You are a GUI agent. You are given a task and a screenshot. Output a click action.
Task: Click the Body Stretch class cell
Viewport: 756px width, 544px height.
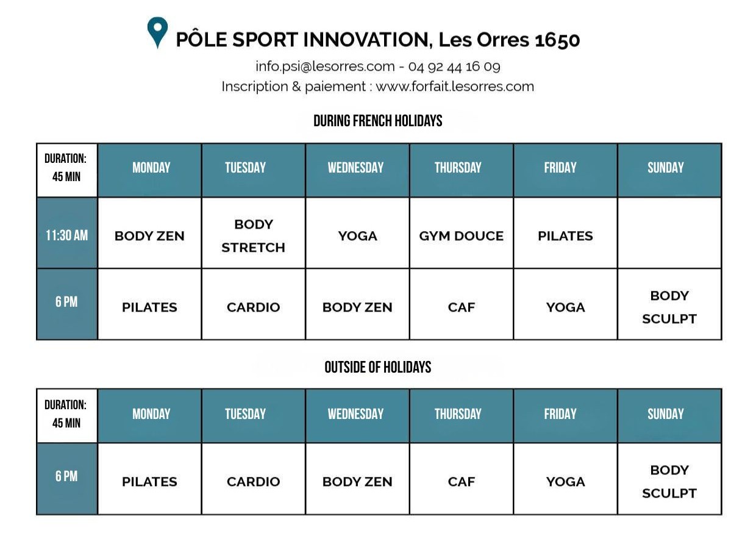pos(253,235)
